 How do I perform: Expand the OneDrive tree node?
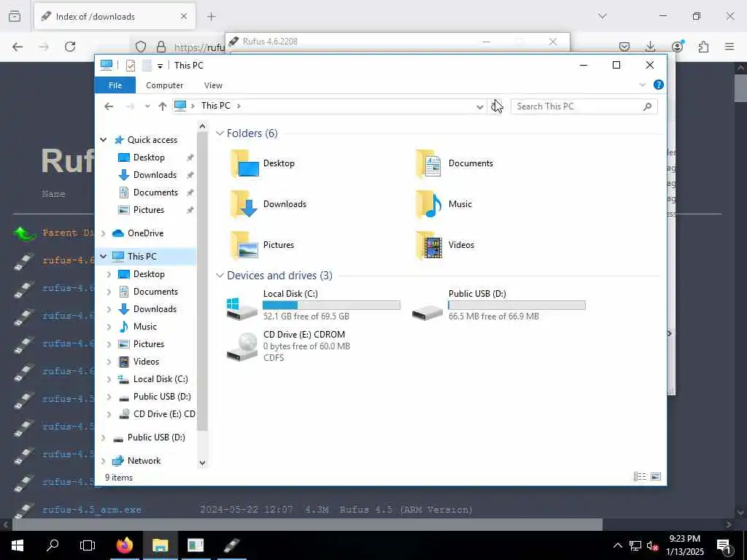(104, 233)
